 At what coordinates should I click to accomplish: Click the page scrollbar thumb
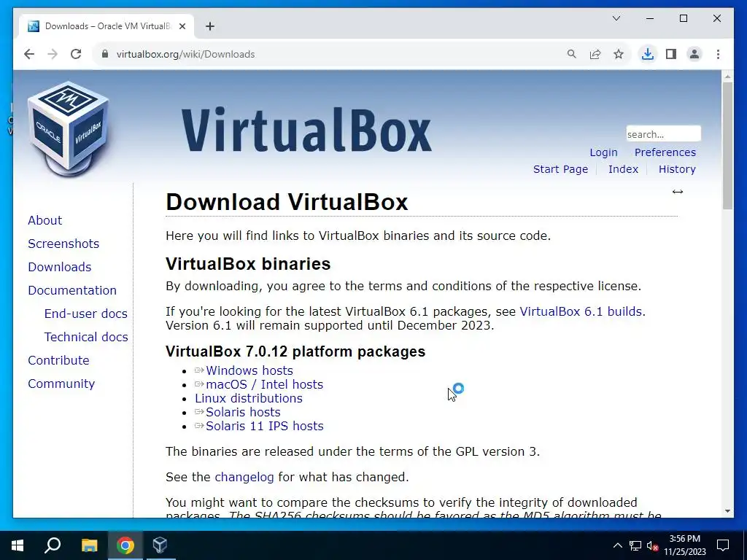(x=727, y=145)
